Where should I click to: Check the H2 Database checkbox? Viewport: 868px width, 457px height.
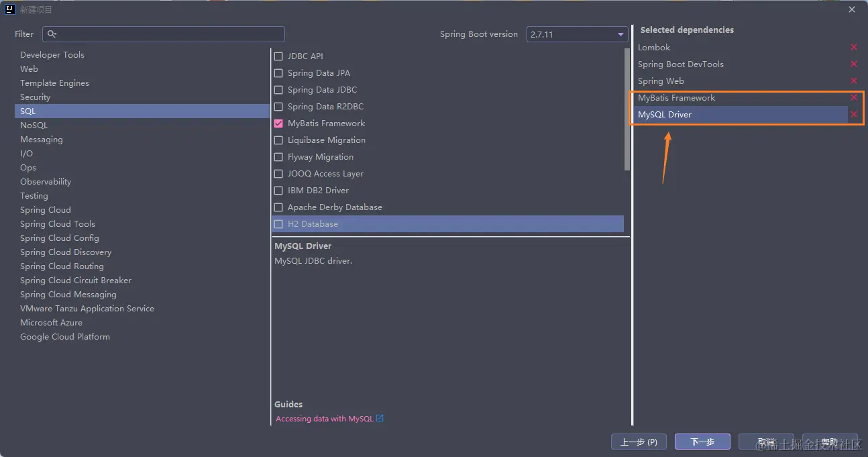pyautogui.click(x=278, y=224)
